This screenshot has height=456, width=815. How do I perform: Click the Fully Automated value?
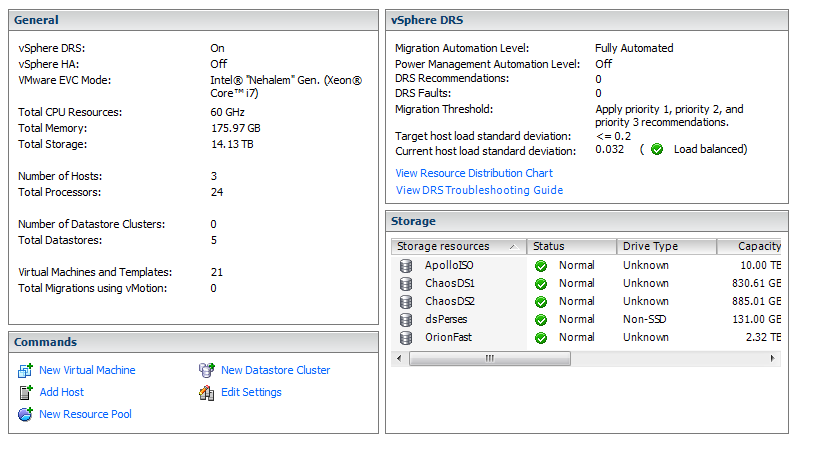(x=634, y=48)
